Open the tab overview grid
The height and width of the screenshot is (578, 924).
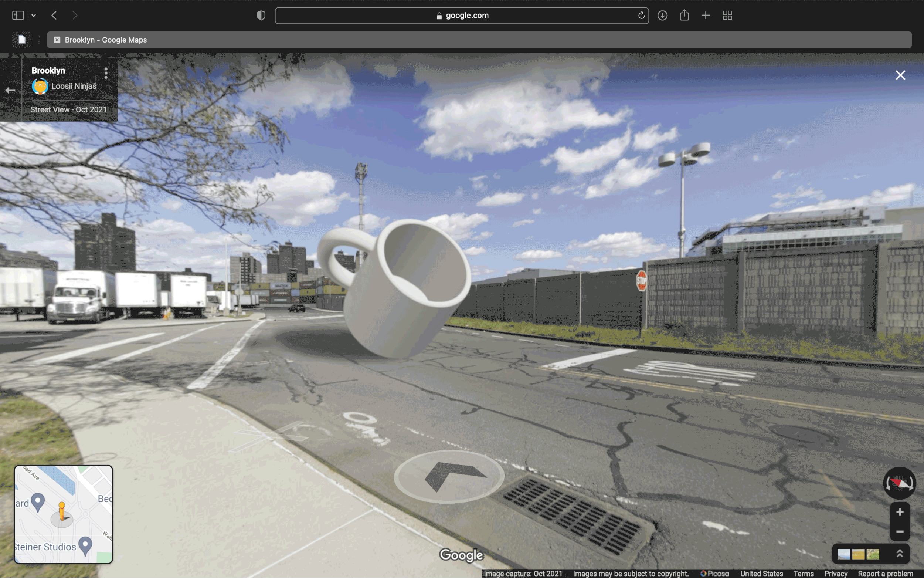point(727,15)
